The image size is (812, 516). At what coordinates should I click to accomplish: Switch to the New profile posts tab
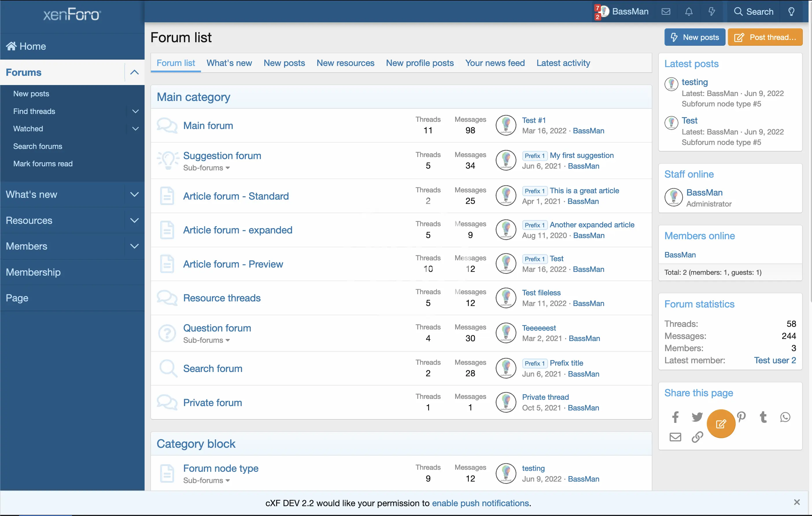pyautogui.click(x=420, y=63)
